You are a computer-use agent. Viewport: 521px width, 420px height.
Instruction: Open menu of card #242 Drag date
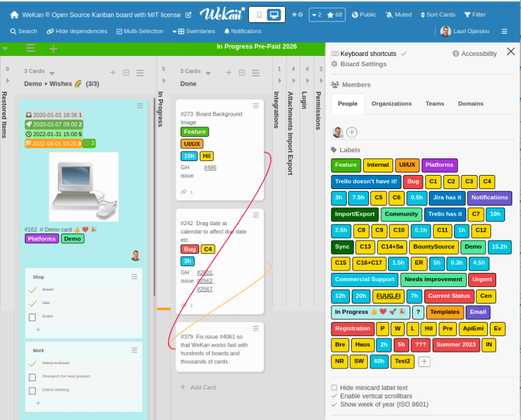(256, 215)
